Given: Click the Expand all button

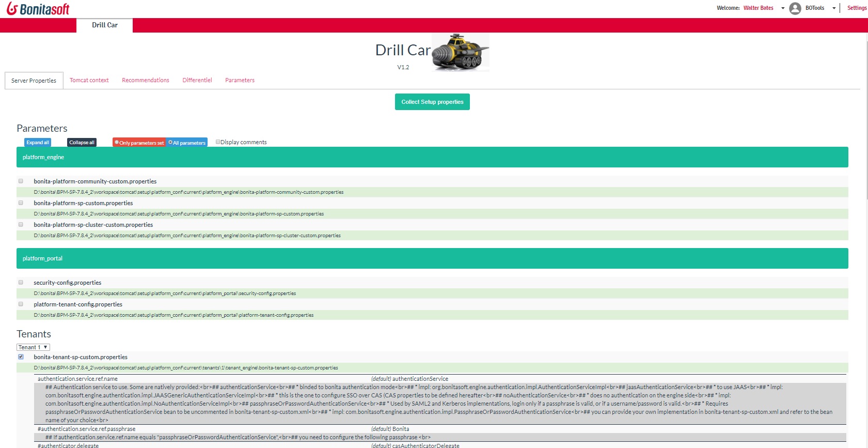Looking at the screenshot, I should click(x=38, y=143).
